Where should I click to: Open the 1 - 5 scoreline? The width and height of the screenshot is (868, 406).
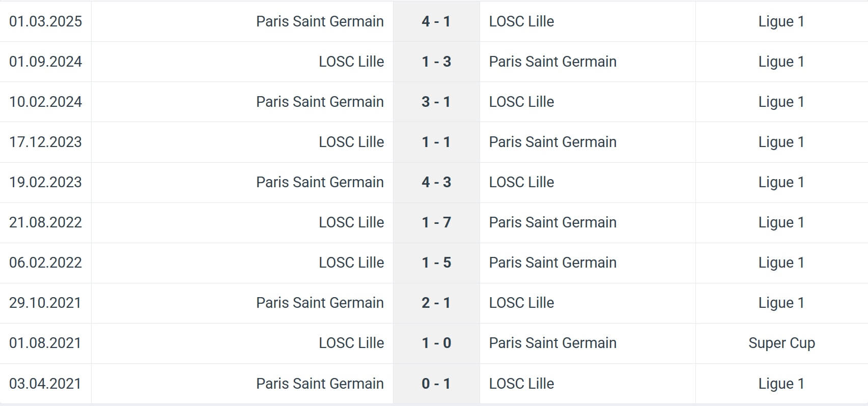click(x=436, y=263)
